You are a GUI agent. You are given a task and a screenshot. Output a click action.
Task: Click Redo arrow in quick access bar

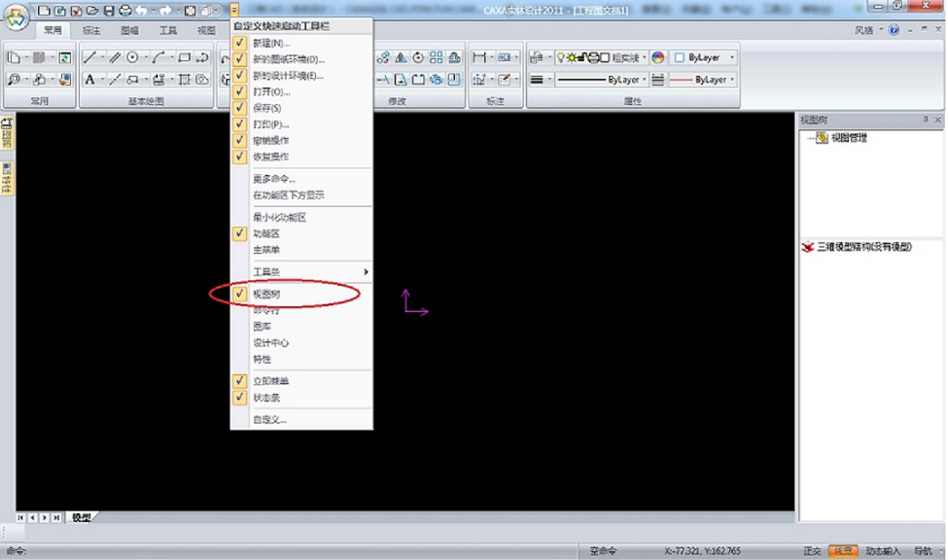click(x=165, y=11)
